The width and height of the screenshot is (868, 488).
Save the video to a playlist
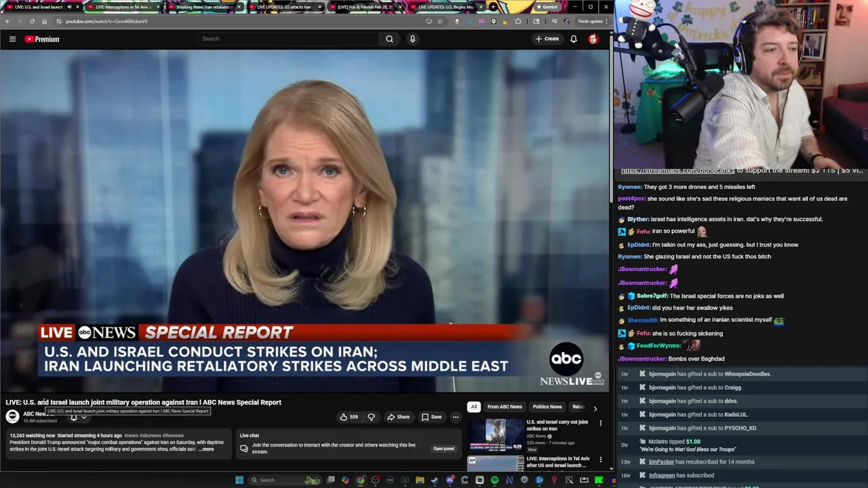pyautogui.click(x=431, y=417)
